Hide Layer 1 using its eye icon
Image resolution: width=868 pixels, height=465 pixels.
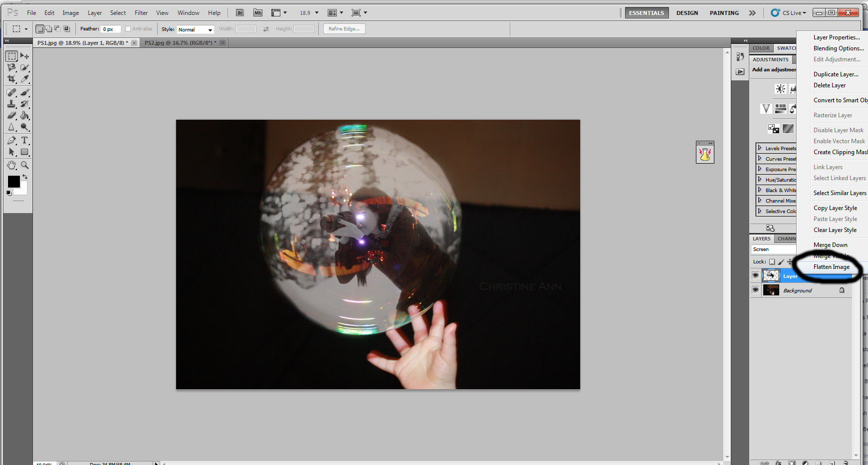point(755,275)
